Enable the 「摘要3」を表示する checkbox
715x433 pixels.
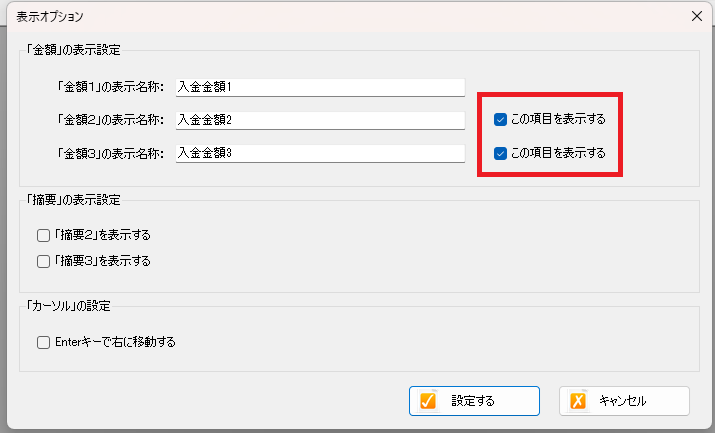click(43, 261)
